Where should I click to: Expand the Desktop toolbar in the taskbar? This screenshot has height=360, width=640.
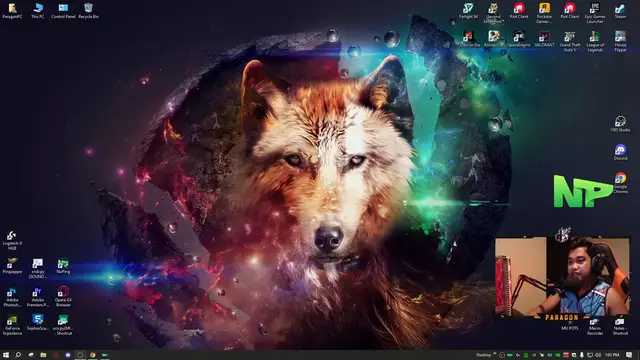[495, 354]
